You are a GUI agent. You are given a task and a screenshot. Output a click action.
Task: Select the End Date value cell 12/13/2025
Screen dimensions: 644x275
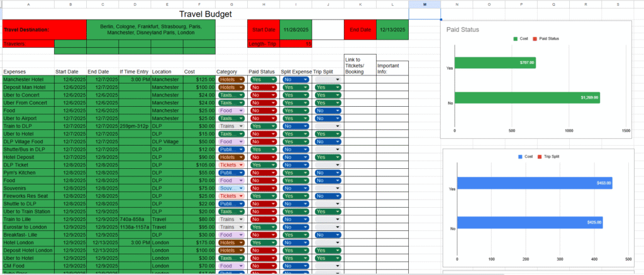click(x=392, y=30)
